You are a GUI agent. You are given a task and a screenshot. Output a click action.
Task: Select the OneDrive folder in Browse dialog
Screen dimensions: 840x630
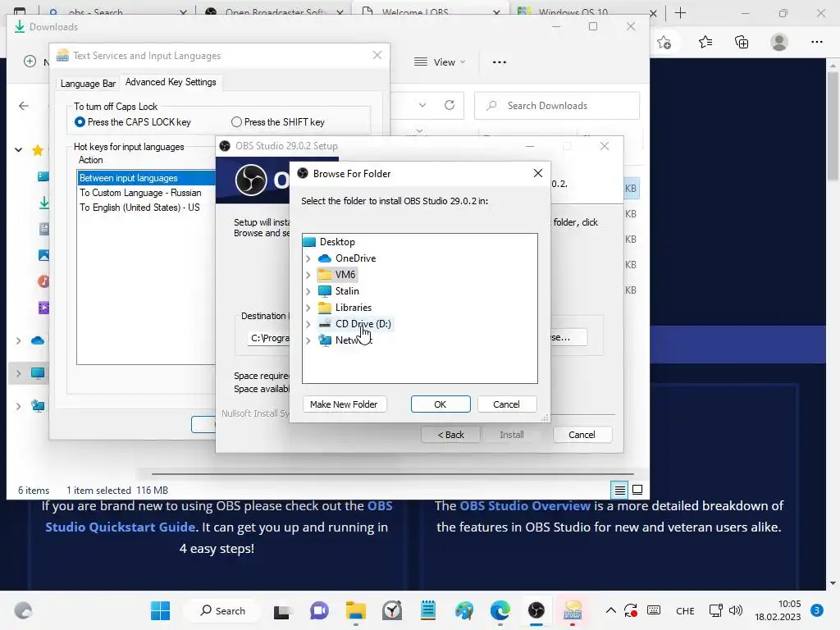pos(347,258)
